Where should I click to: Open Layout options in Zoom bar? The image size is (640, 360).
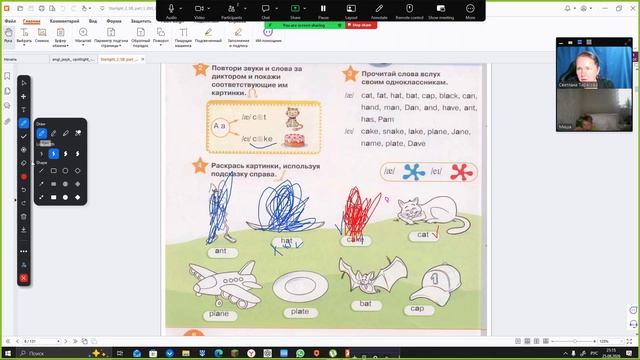351,11
